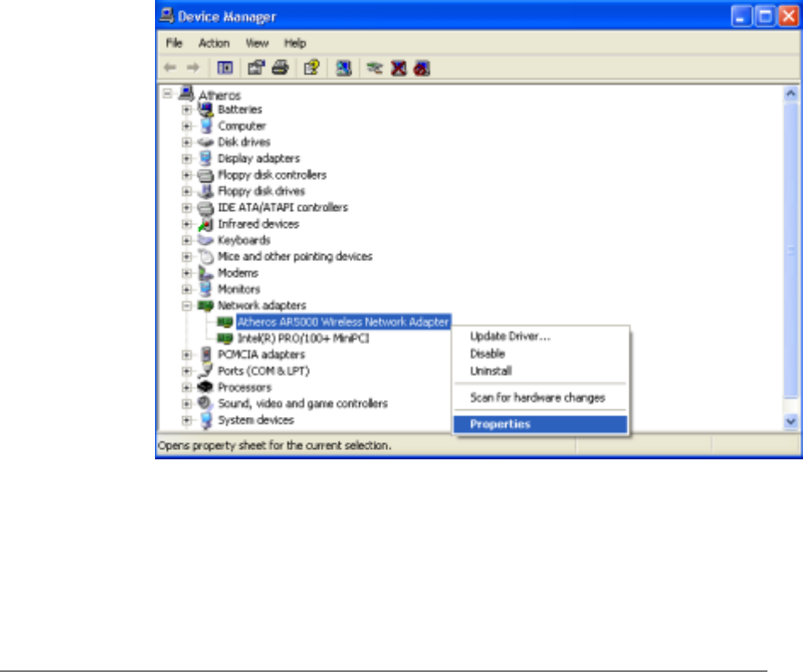Click the Ports (COM & LPT) category icon
Viewport: 803px width, 672px height.
pos(206,370)
